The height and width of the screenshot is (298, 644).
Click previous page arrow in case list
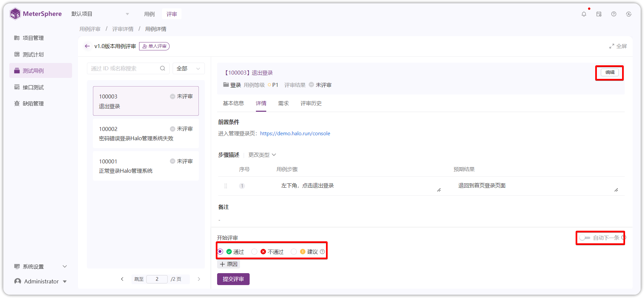click(122, 279)
